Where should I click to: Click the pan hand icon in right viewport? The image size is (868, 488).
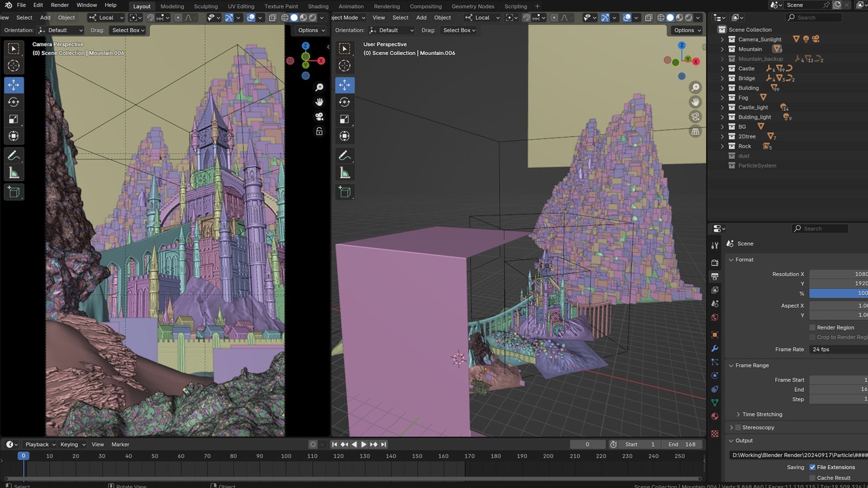tap(695, 102)
